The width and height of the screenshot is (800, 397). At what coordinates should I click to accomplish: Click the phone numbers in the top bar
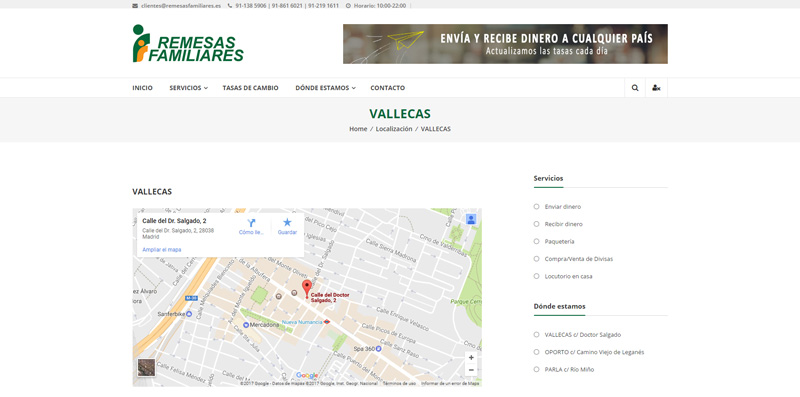(287, 6)
